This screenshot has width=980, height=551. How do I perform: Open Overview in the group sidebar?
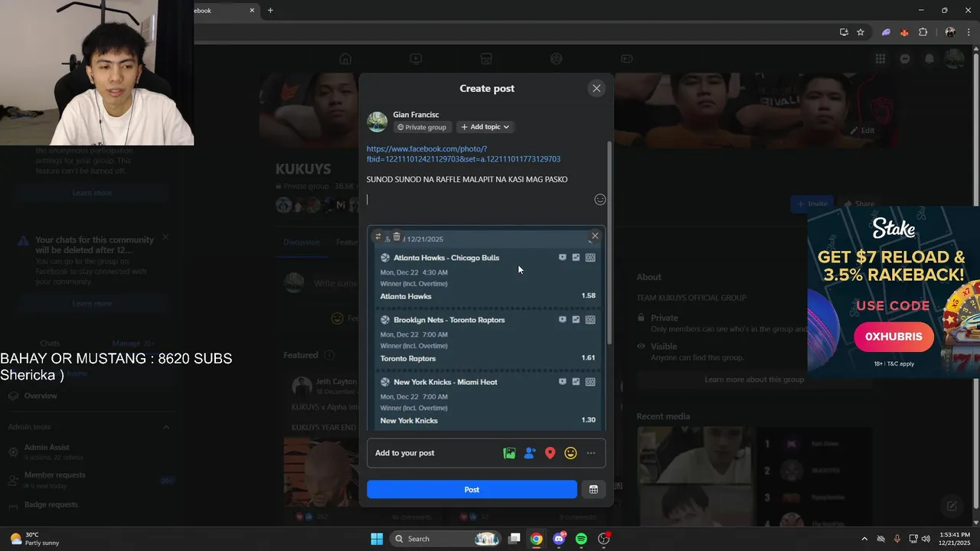(41, 396)
